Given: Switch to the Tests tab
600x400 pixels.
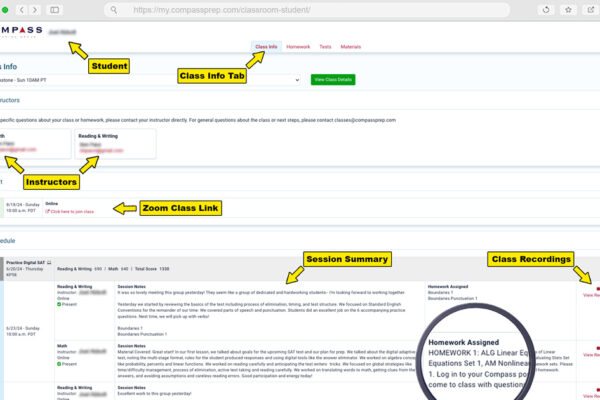Looking at the screenshot, I should point(325,47).
